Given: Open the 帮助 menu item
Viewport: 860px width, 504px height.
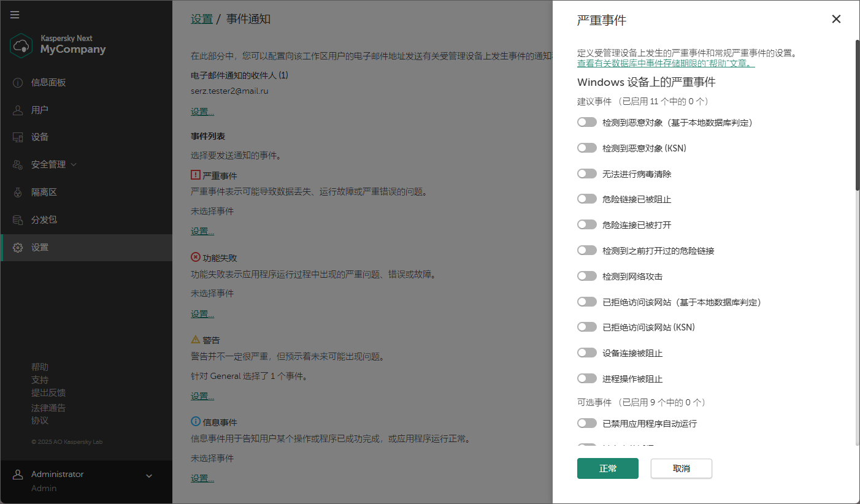Looking at the screenshot, I should tap(40, 366).
